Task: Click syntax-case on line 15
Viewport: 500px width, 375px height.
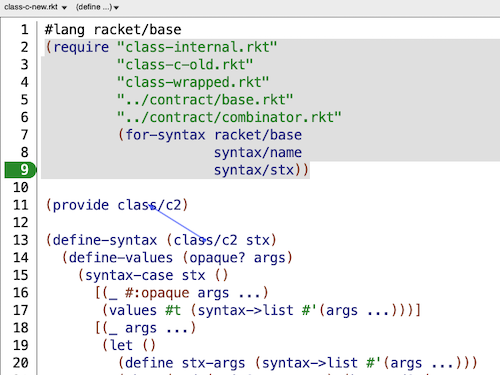Action: (129, 275)
